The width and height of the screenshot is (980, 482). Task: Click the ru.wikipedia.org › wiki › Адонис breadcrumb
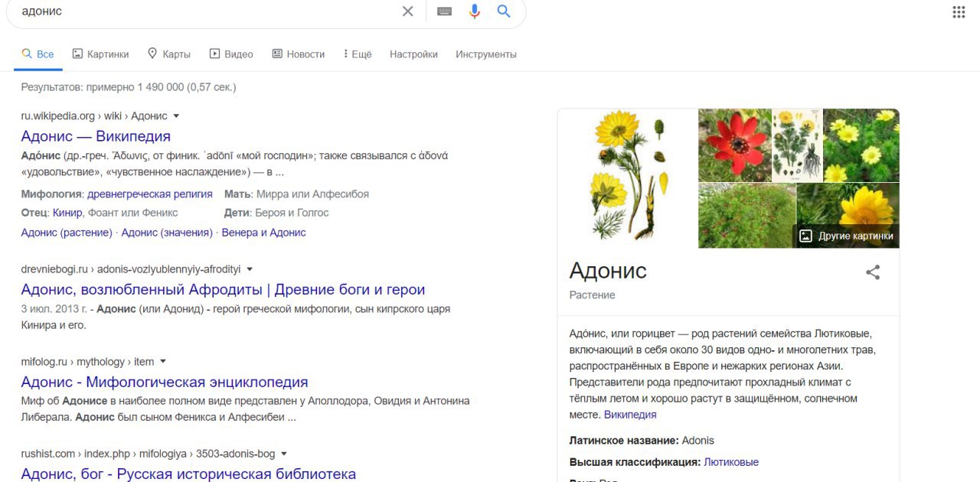94,116
